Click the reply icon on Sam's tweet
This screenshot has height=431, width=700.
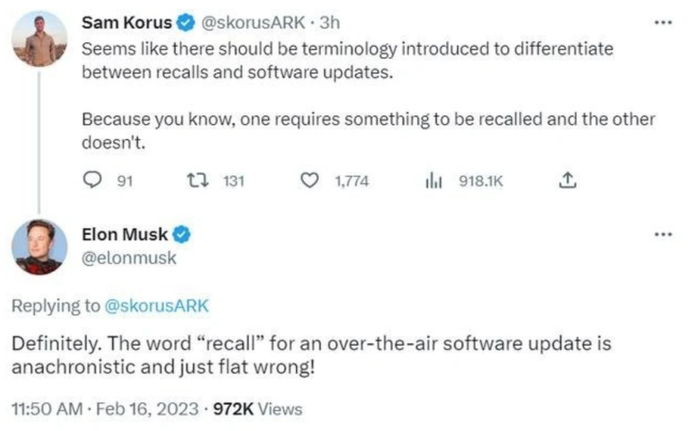point(94,183)
